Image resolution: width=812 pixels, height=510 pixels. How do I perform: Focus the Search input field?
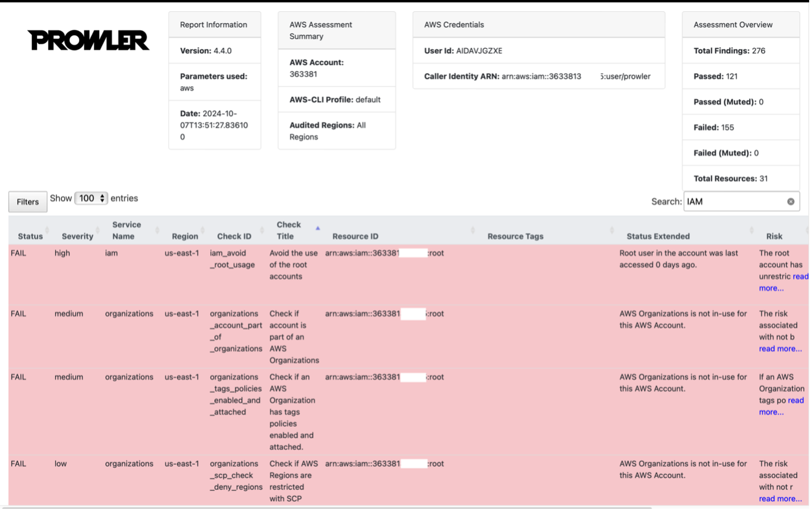click(741, 202)
